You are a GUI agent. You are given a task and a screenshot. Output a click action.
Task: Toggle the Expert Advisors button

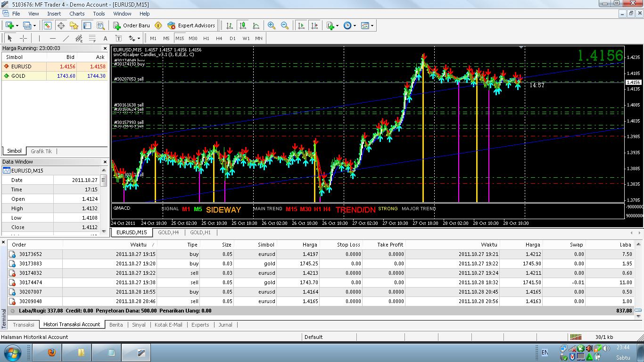(191, 25)
